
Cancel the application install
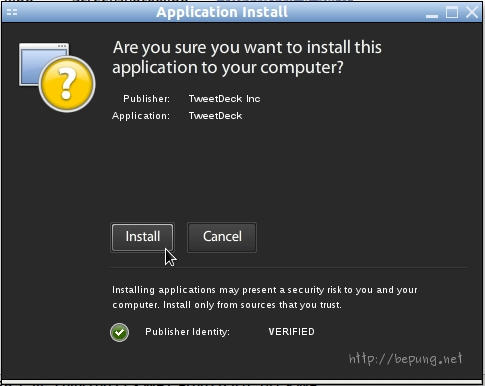coord(222,237)
